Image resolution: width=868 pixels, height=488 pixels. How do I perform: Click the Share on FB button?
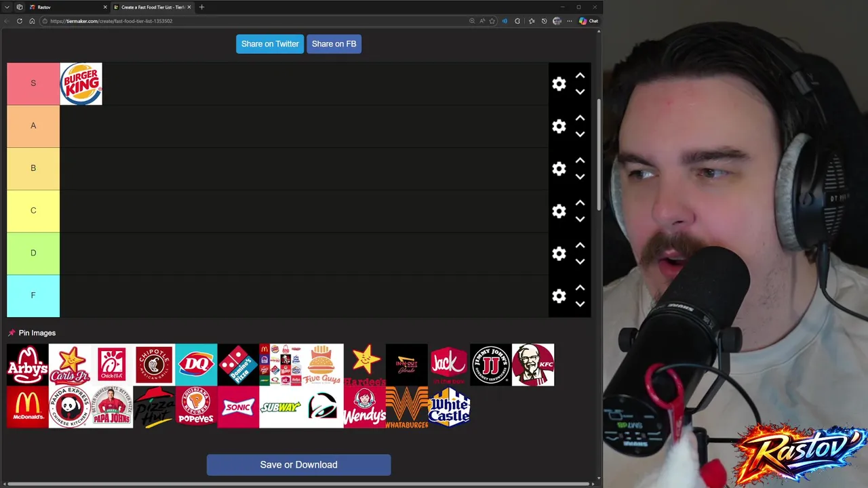coord(334,44)
